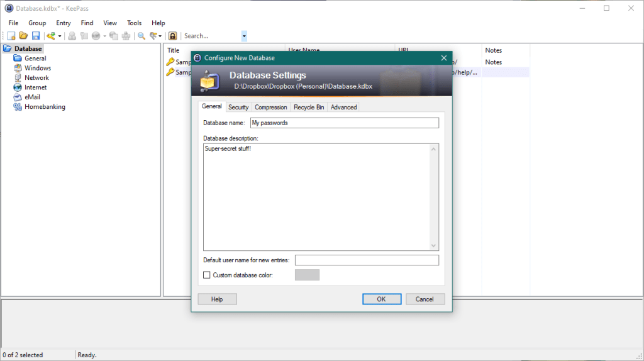Click the Database Settings box icon in banner
This screenshot has height=361, width=644.
pos(209,81)
